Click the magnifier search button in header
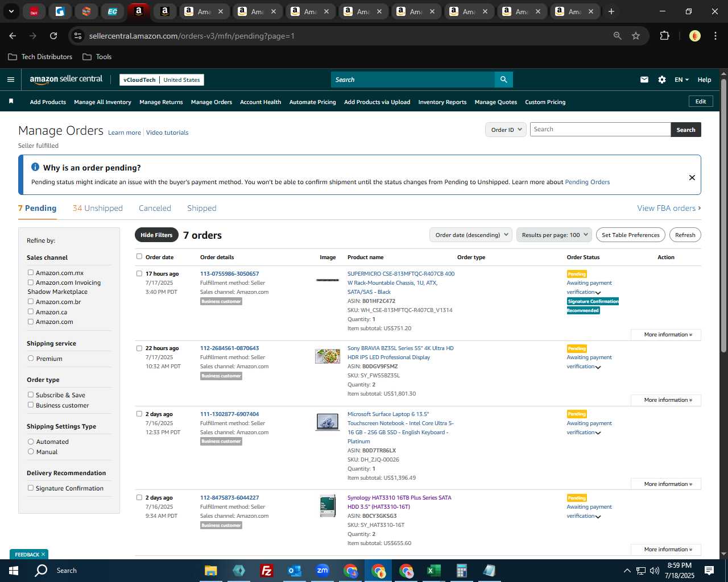This screenshot has width=728, height=582. (503, 80)
